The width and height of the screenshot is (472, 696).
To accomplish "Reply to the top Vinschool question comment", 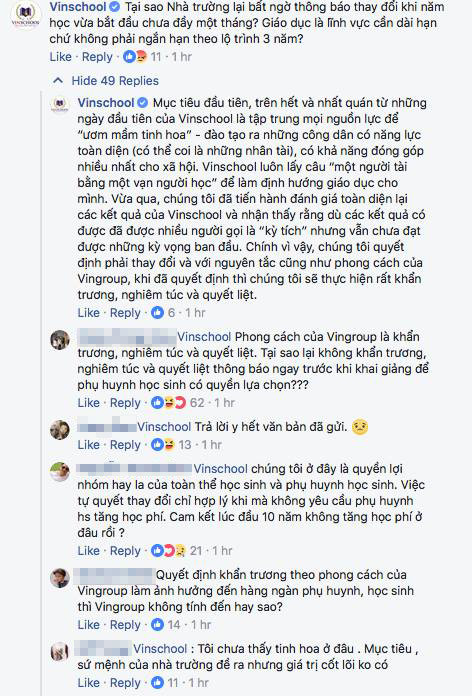I will 97,57.
